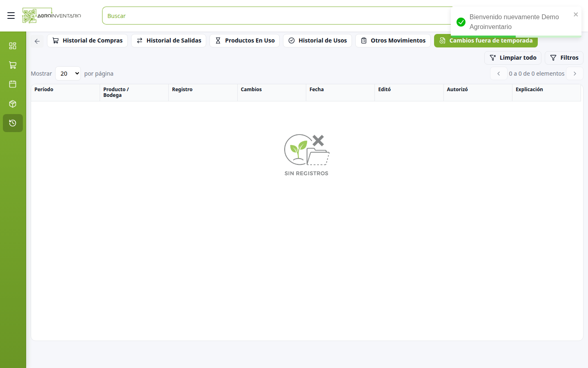The width and height of the screenshot is (588, 368).
Task: Expand the rows per page dropdown
Action: coord(68,74)
